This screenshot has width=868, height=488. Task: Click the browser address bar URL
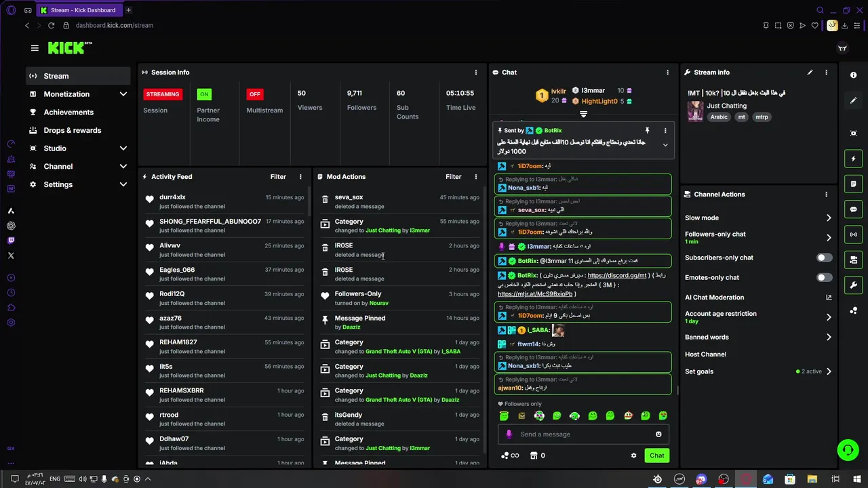point(115,26)
